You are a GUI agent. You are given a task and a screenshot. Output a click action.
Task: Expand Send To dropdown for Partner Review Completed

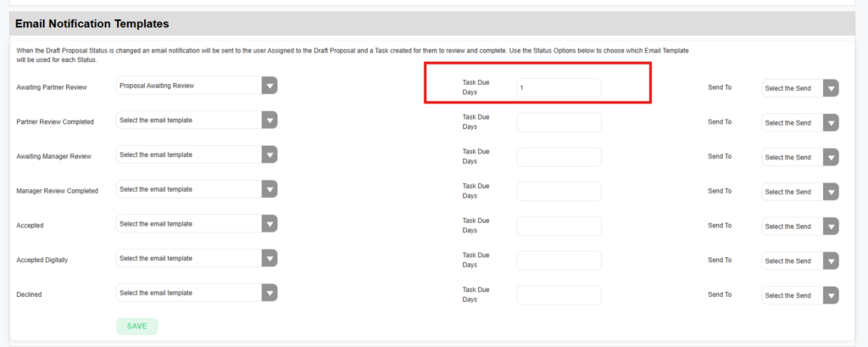[x=800, y=123]
